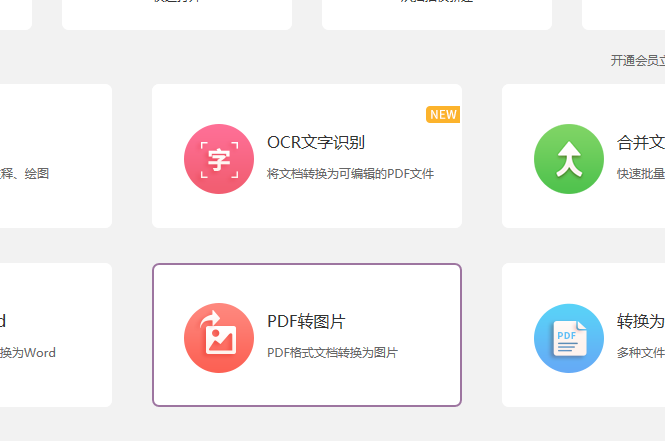Click the card text ending in 换为Word
Screen dimensions: 665x441
(28, 353)
